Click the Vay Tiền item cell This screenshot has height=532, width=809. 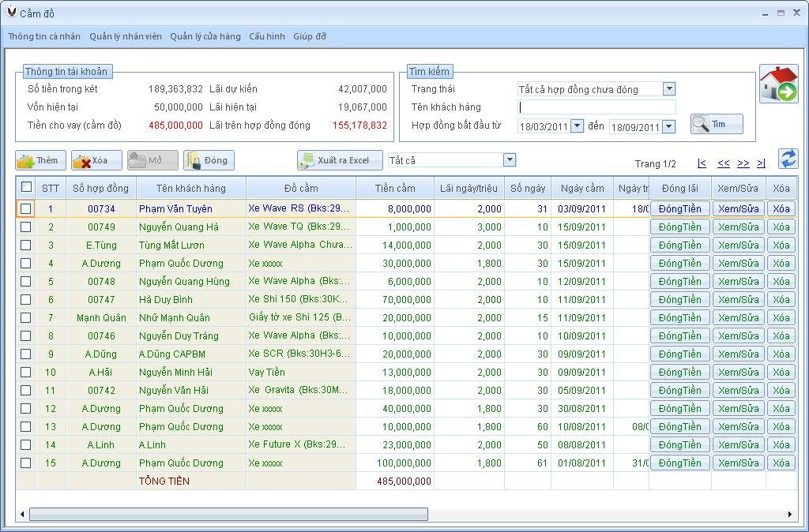(x=301, y=373)
